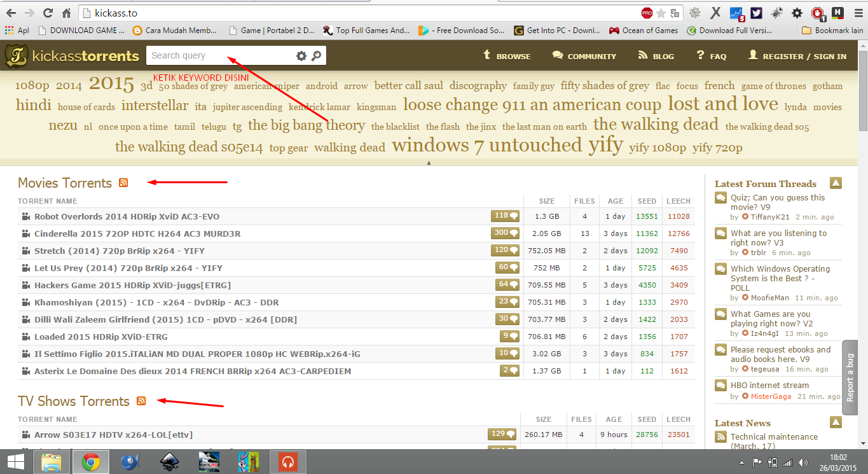Viewport: 868px width, 474px height.
Task: Open Robot Overlords 2014 HDRip torrent
Action: tap(127, 216)
